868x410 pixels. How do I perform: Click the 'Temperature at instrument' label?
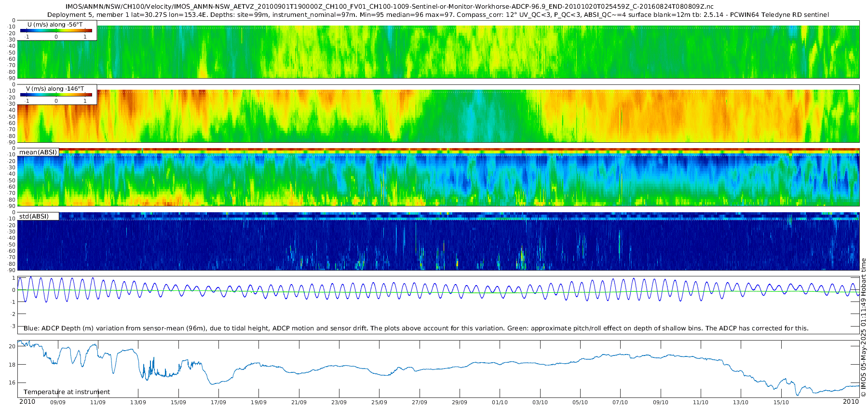coord(67,392)
